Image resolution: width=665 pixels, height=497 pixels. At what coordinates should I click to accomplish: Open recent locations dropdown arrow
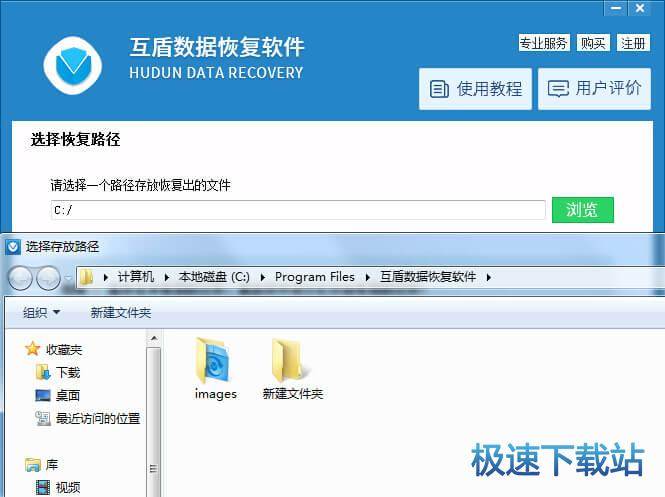[x=68, y=278]
